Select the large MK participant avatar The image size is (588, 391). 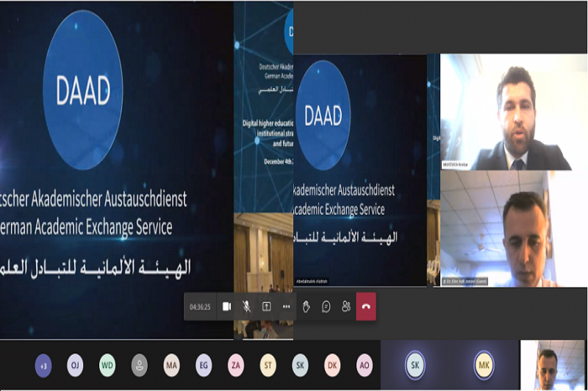point(484,365)
